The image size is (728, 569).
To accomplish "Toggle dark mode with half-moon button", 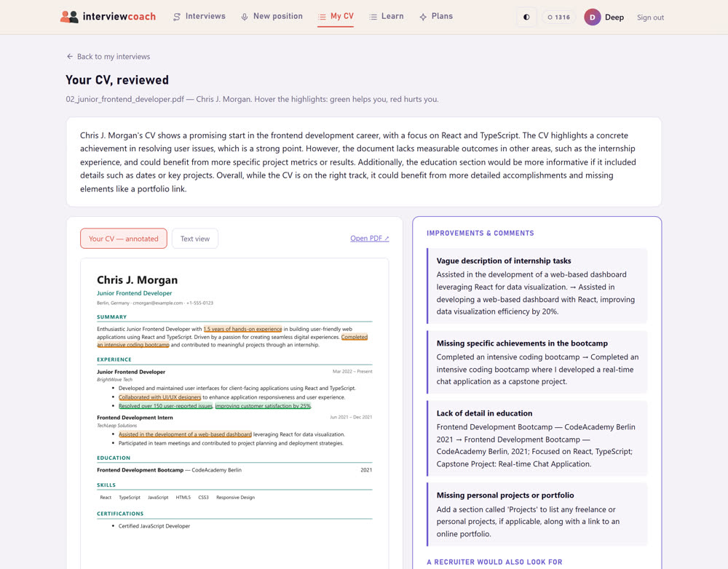I will coord(526,17).
